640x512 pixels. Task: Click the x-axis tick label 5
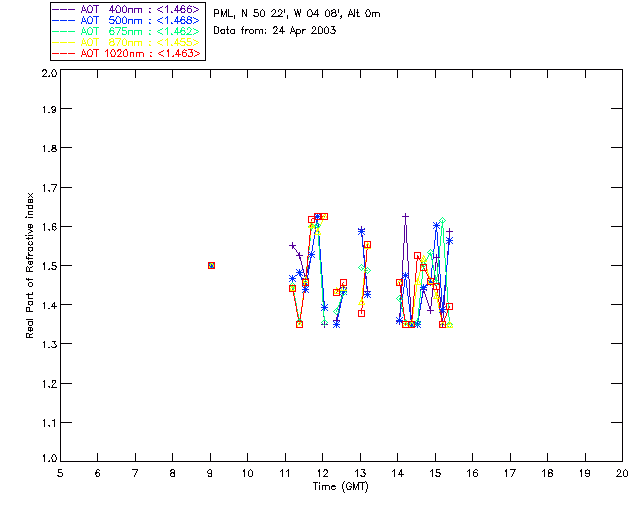click(60, 473)
